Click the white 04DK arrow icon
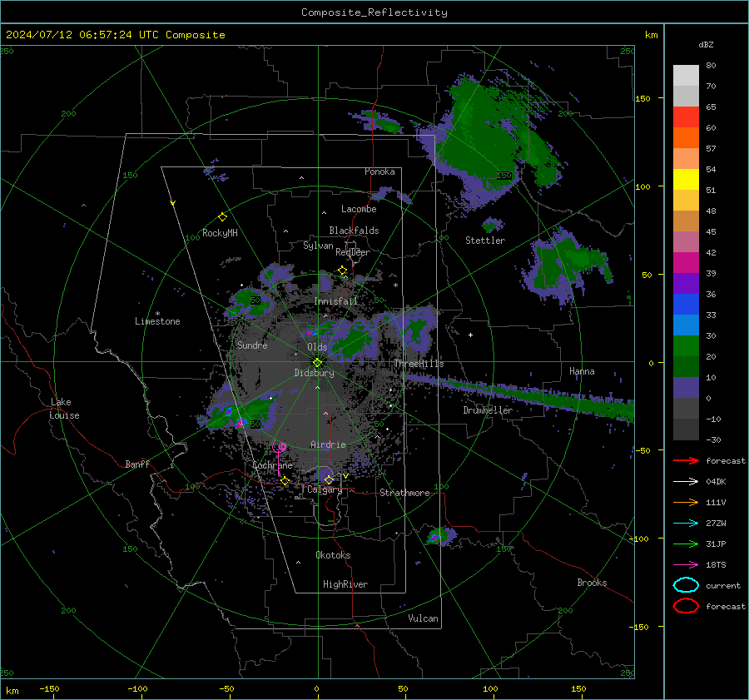Image resolution: width=749 pixels, height=700 pixels. click(x=686, y=481)
